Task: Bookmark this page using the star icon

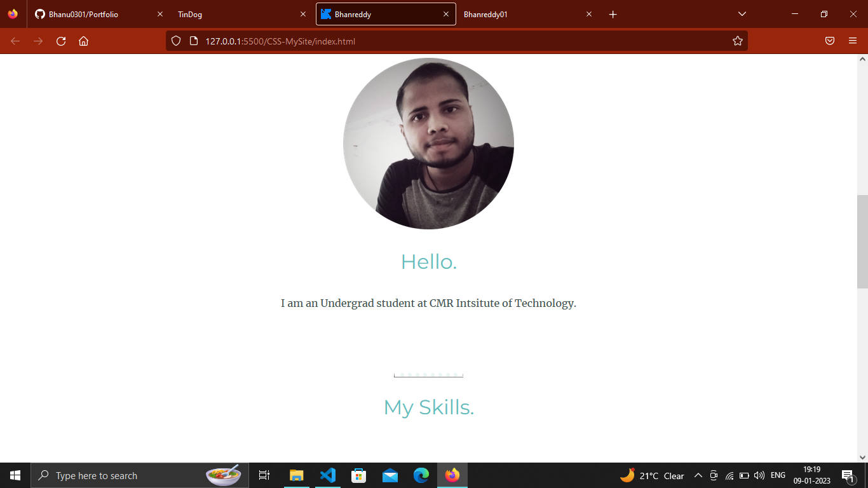Action: tap(736, 41)
